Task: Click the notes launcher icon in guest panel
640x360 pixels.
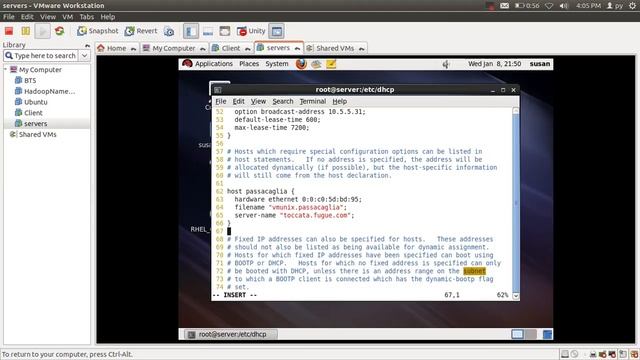Action: click(331, 64)
